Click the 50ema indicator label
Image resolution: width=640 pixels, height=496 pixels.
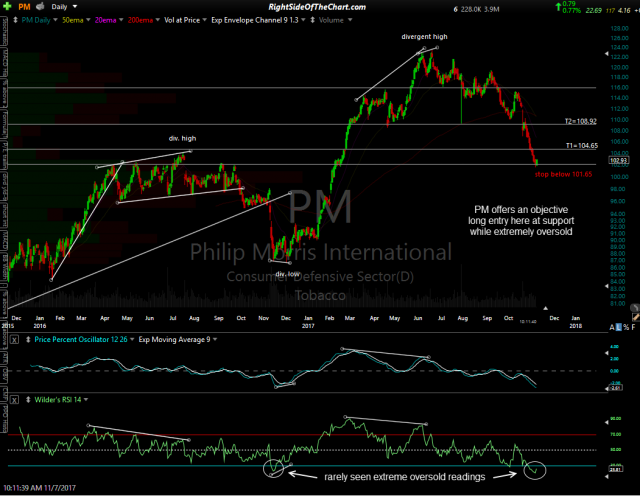pos(73,20)
